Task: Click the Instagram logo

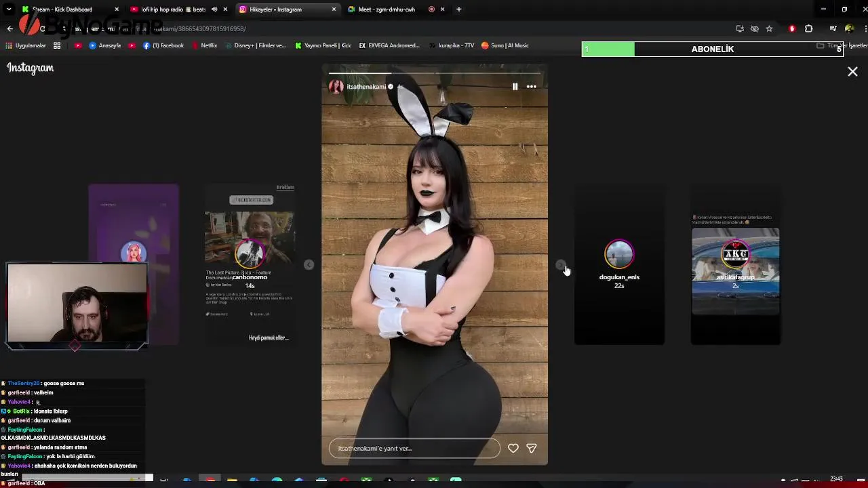Action: tap(31, 68)
